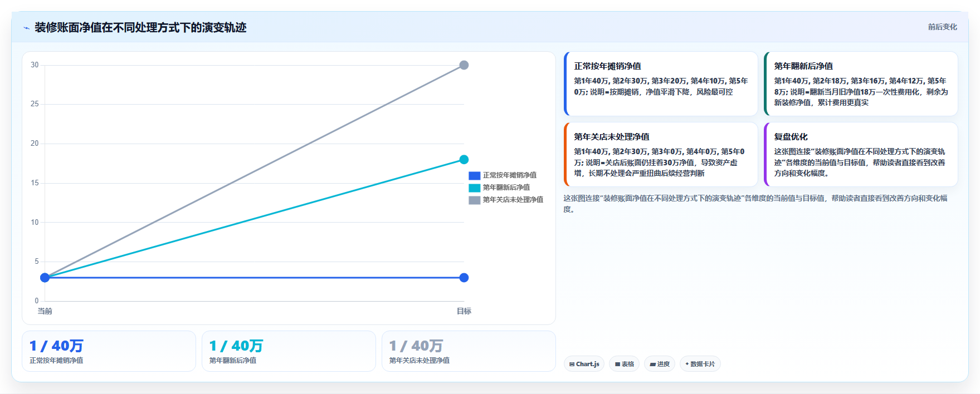This screenshot has height=394, width=980.
Task: Click the 目标 x-axis label
Action: (x=464, y=311)
